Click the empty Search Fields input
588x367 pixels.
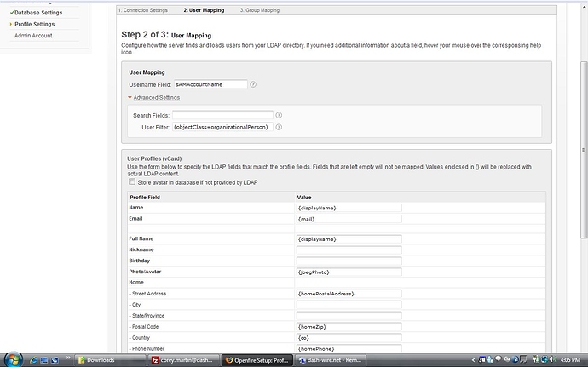point(222,115)
